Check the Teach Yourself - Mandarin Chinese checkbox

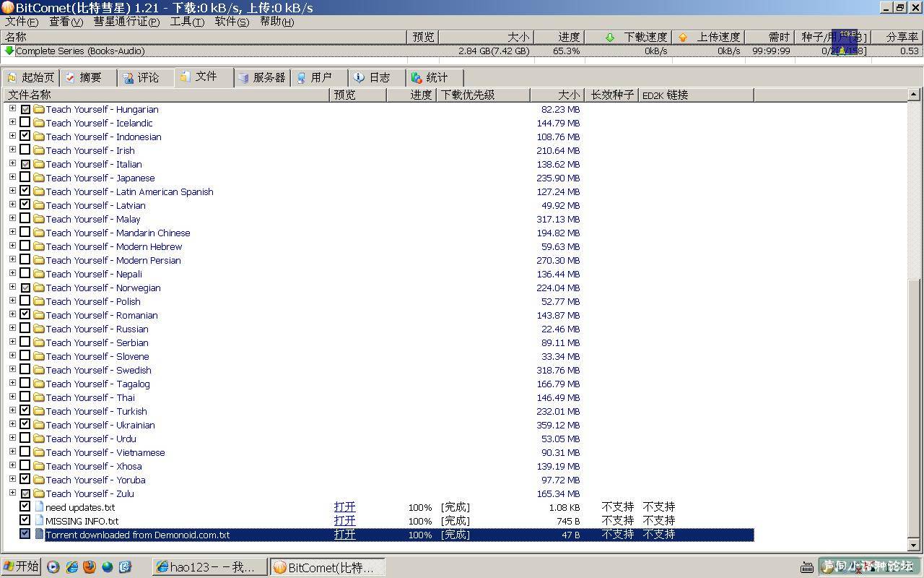[25, 233]
